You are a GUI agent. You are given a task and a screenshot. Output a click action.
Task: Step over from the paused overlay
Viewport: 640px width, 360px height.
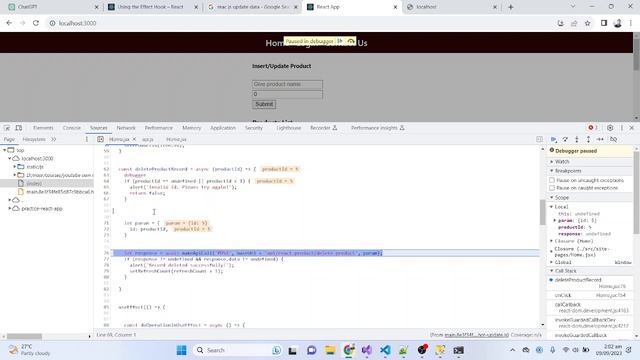point(351,41)
